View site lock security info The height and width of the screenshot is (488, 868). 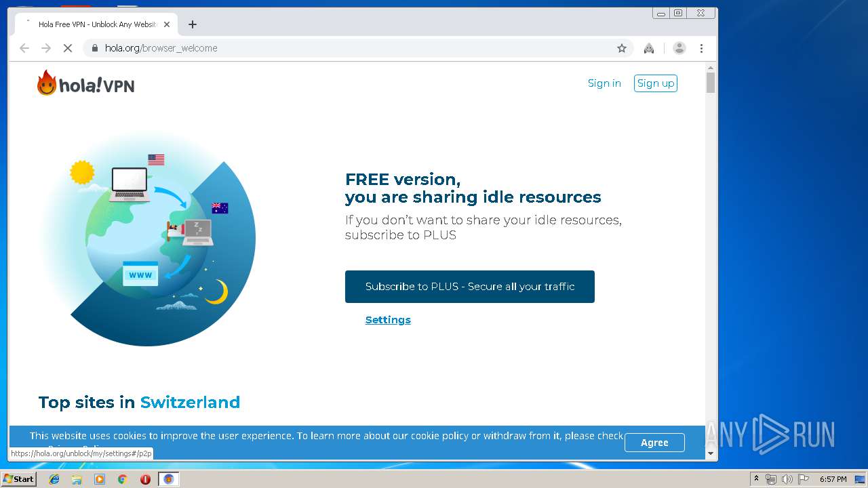click(x=94, y=48)
